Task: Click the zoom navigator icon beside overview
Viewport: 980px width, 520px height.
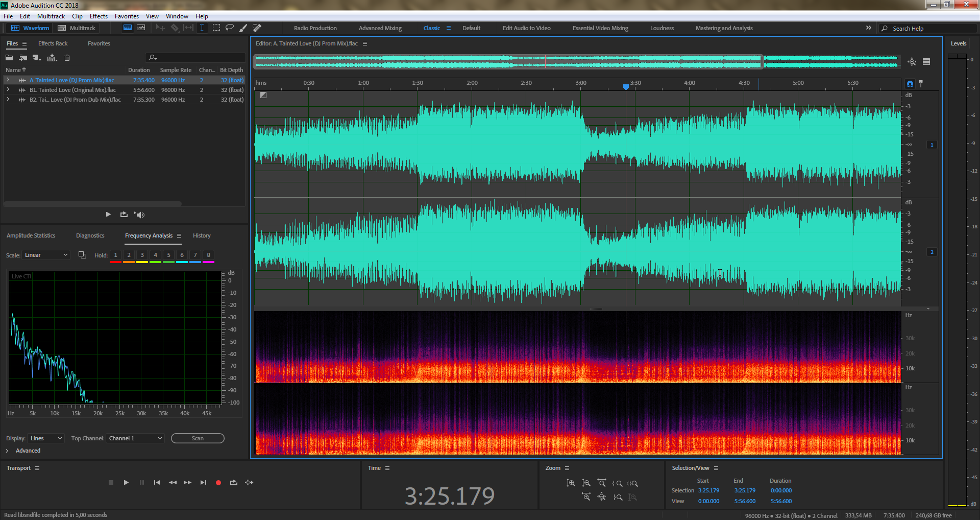Action: pos(912,62)
